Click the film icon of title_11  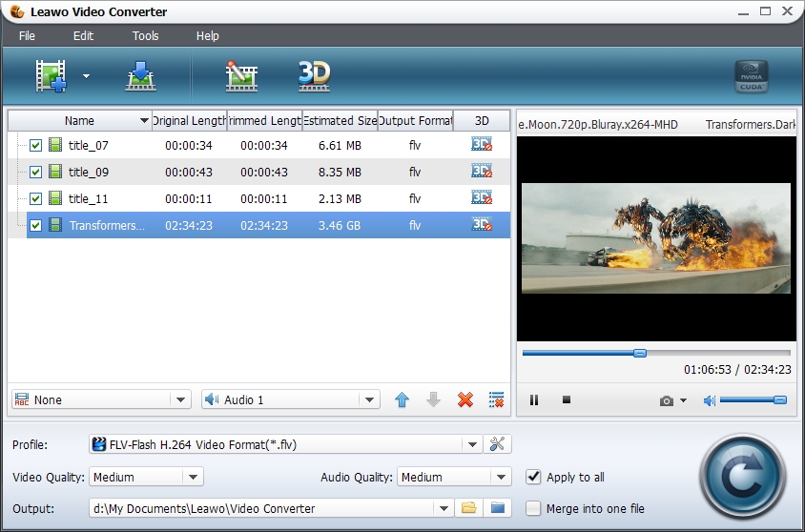(x=55, y=198)
